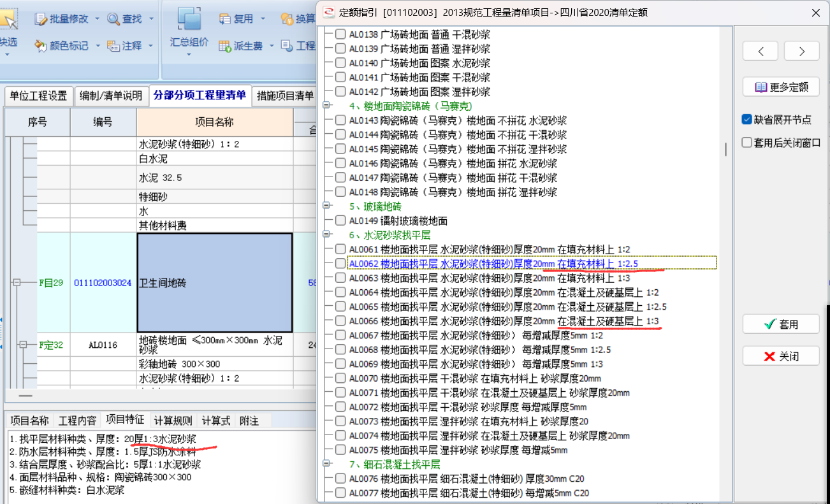Viewport: 830px width, 504px height.
Task: Go to previous quota with the left arrow button
Action: 761,51
